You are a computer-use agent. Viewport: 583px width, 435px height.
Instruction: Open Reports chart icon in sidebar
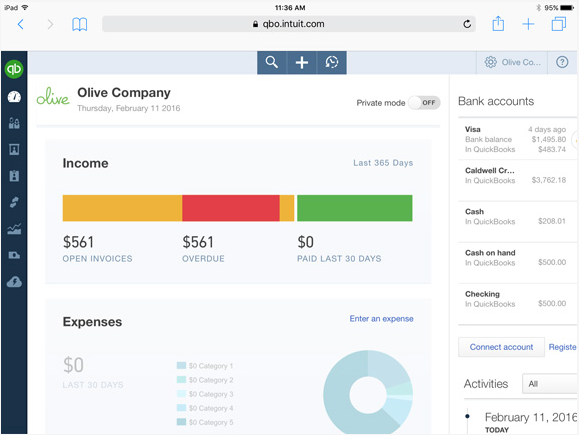(14, 229)
